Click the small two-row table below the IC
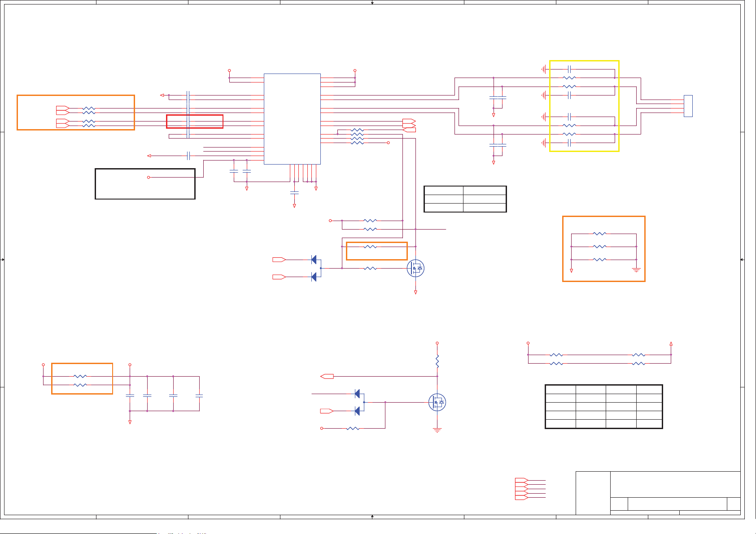The width and height of the screenshot is (756, 534). click(x=465, y=199)
